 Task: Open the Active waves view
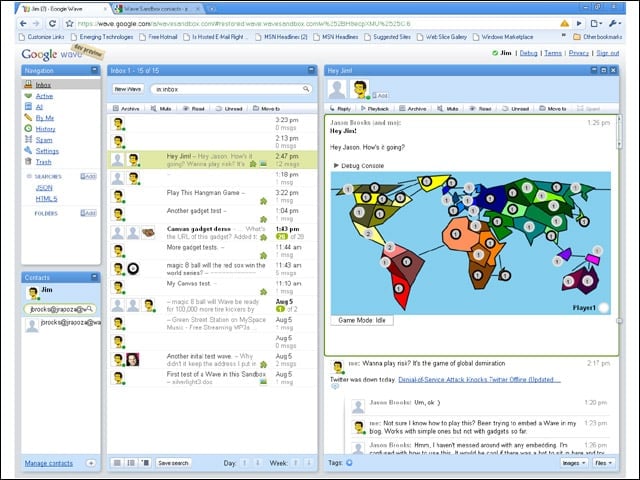pyautogui.click(x=44, y=96)
